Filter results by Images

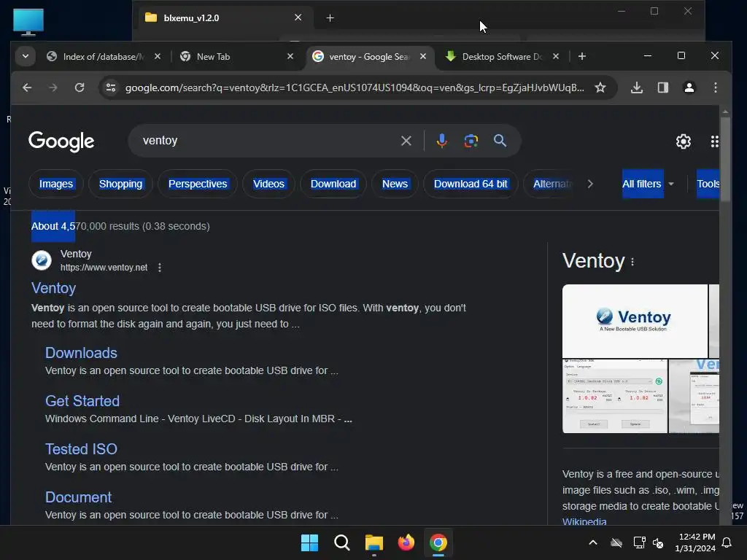(56, 184)
